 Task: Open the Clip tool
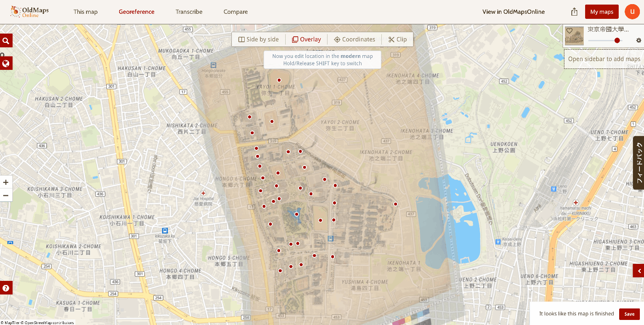coord(397,40)
